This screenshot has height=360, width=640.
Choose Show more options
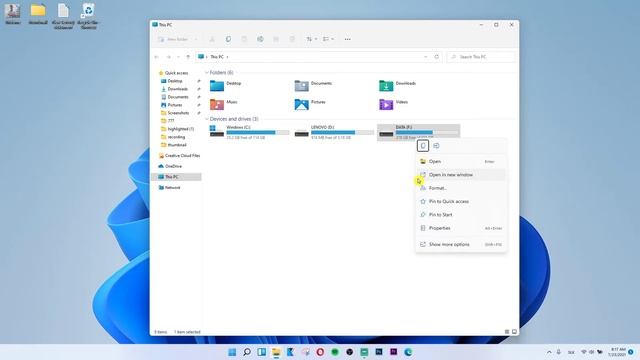(461, 244)
